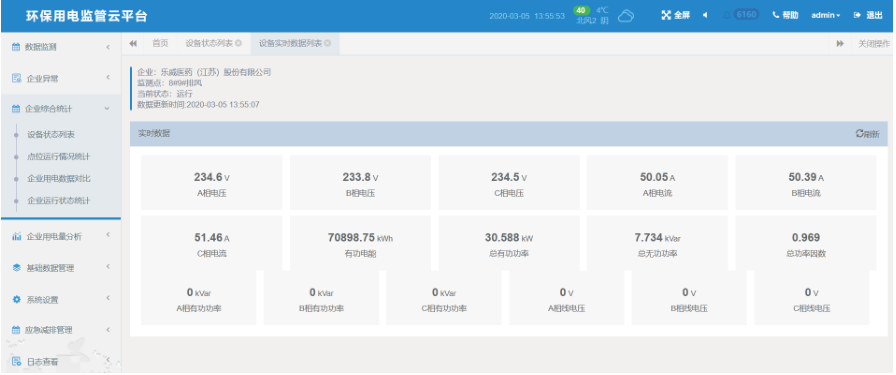Log out using the 退出 icon

[857, 15]
